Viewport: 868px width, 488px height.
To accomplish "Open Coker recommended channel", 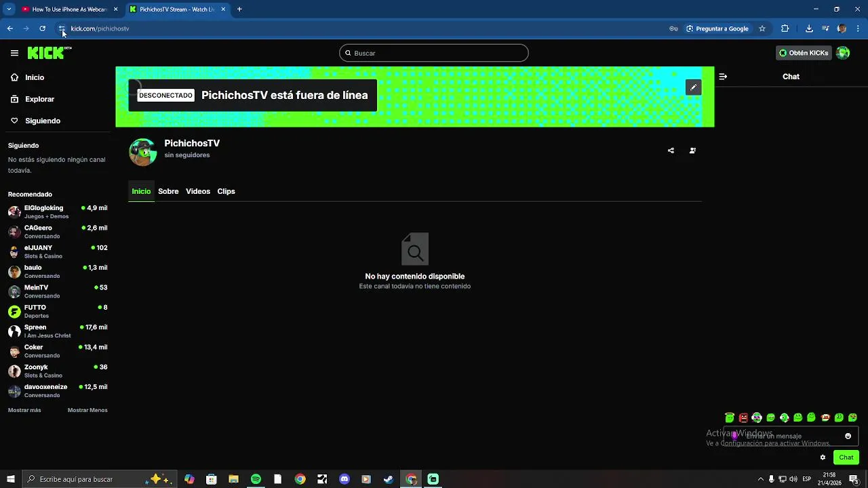I will 58,351.
